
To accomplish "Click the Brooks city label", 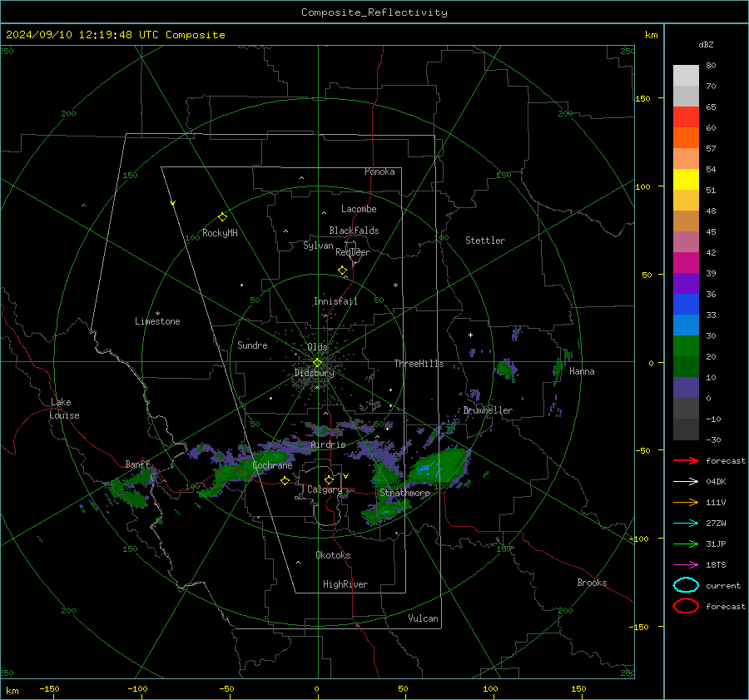I will click(592, 583).
